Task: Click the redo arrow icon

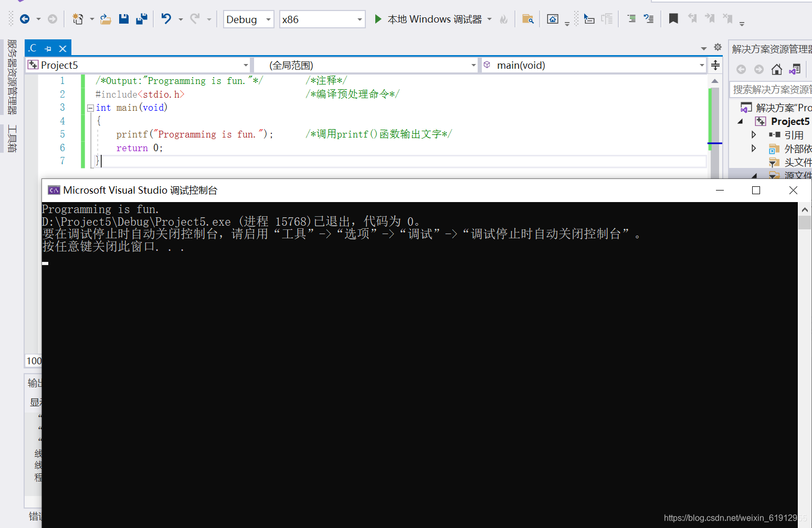Action: click(x=195, y=19)
